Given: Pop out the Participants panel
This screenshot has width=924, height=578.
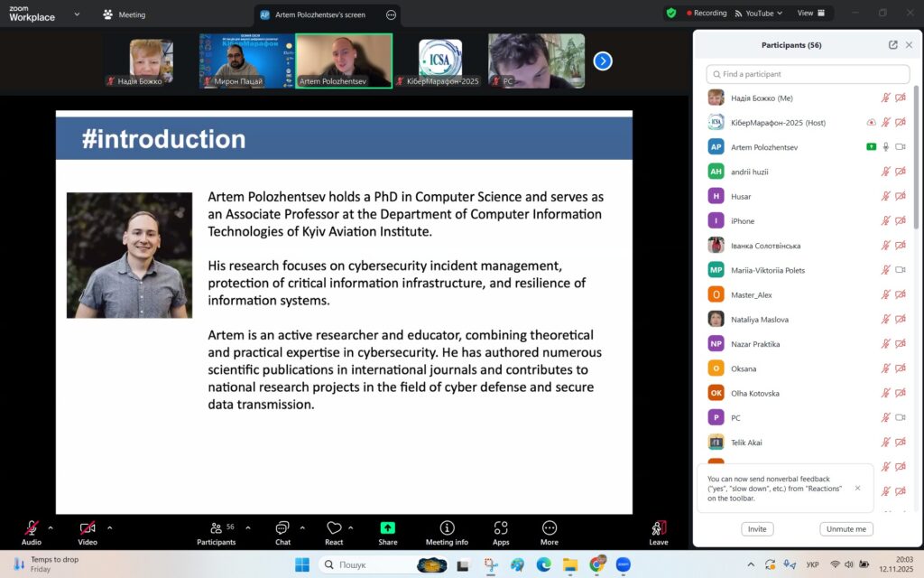Looking at the screenshot, I should click(892, 45).
